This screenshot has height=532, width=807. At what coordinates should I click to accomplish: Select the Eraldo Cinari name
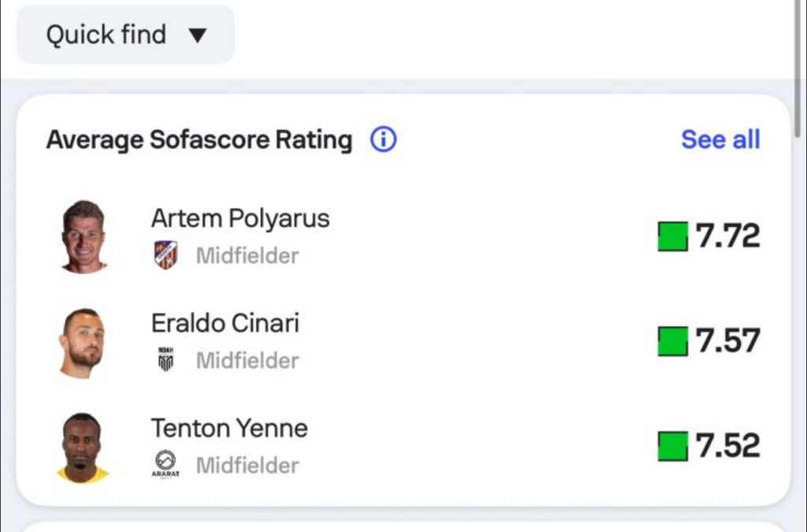pos(225,324)
